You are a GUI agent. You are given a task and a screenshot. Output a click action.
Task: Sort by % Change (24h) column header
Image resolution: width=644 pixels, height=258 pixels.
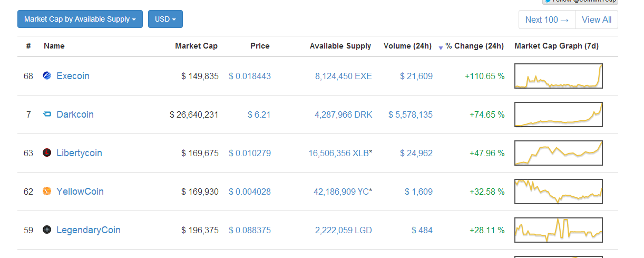474,46
